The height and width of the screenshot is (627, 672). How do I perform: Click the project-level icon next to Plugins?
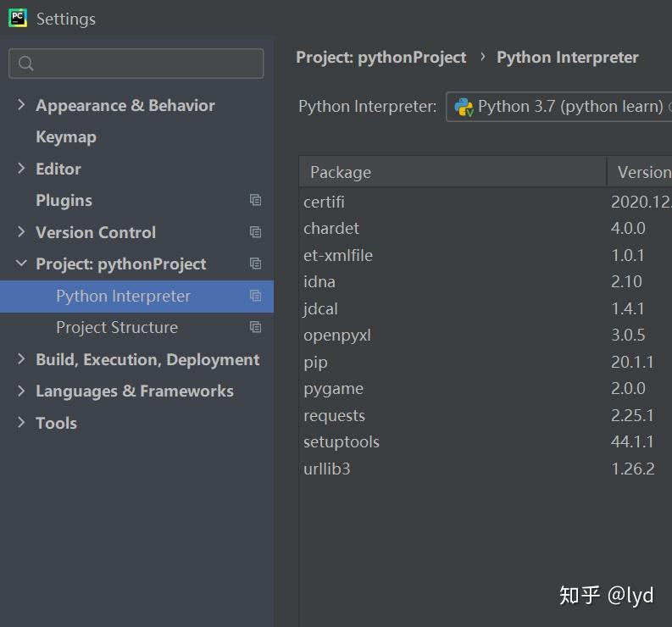click(255, 200)
